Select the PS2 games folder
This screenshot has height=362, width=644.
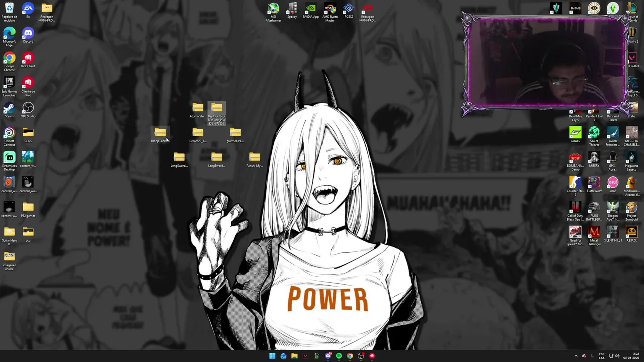[x=28, y=210]
